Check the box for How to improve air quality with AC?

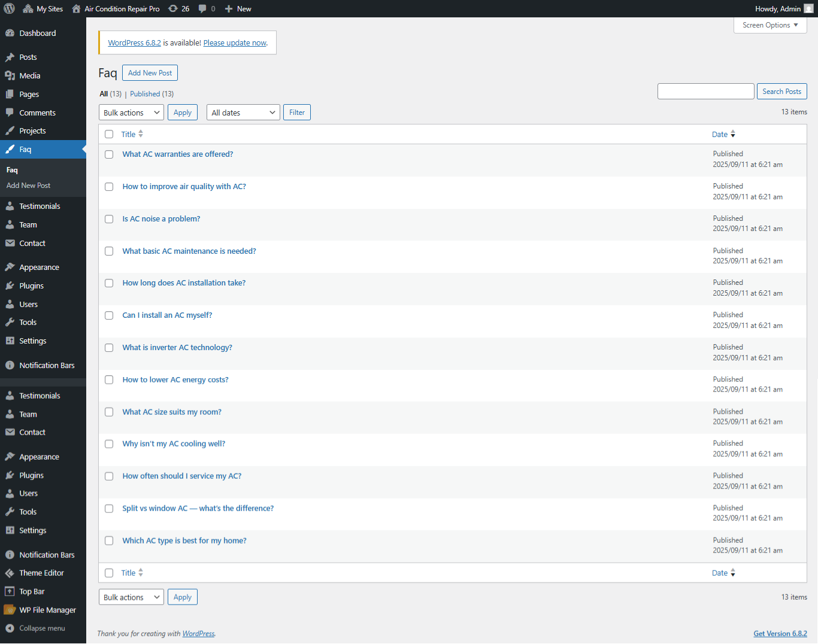(x=109, y=187)
